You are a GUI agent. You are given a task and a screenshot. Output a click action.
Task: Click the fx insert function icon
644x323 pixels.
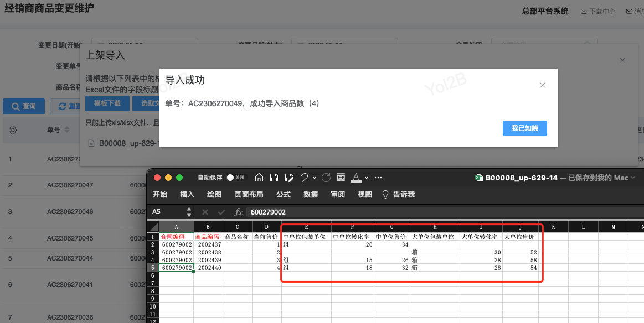(x=239, y=212)
